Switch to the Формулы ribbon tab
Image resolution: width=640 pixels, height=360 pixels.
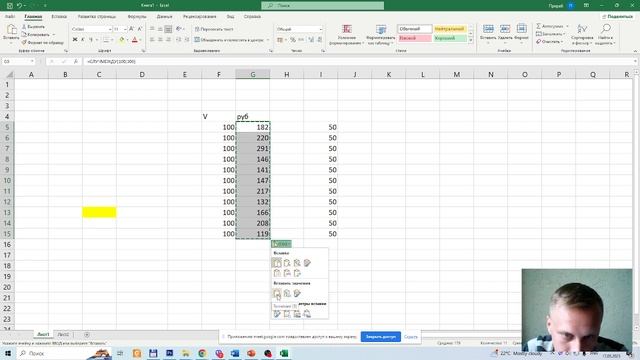coord(137,16)
